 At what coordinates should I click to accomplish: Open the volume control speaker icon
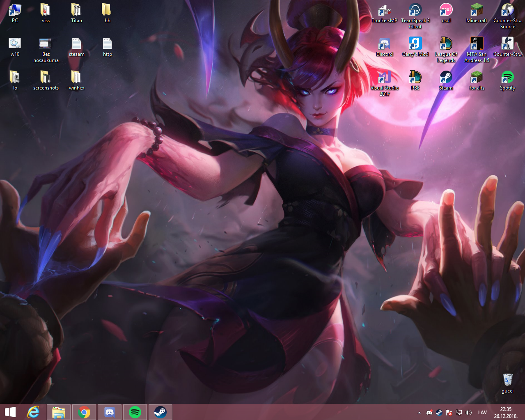pos(469,413)
